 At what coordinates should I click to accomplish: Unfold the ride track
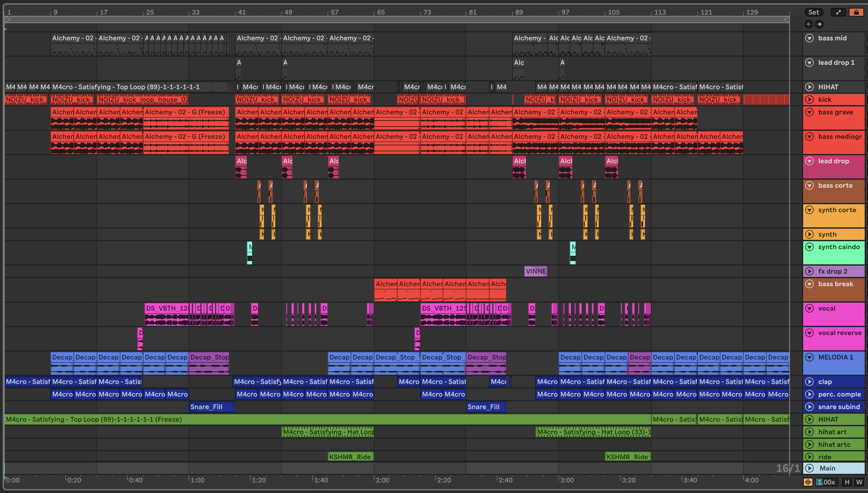809,457
